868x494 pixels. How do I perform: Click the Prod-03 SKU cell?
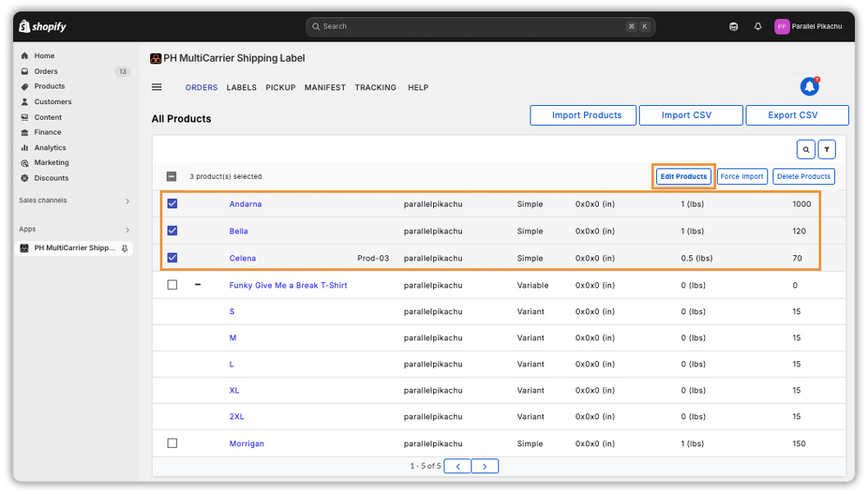pos(373,258)
